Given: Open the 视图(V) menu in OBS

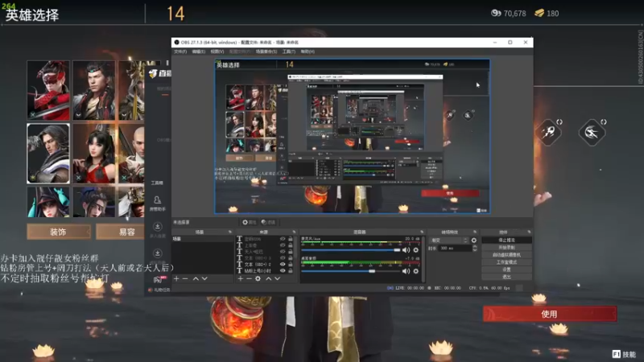Looking at the screenshot, I should 217,51.
